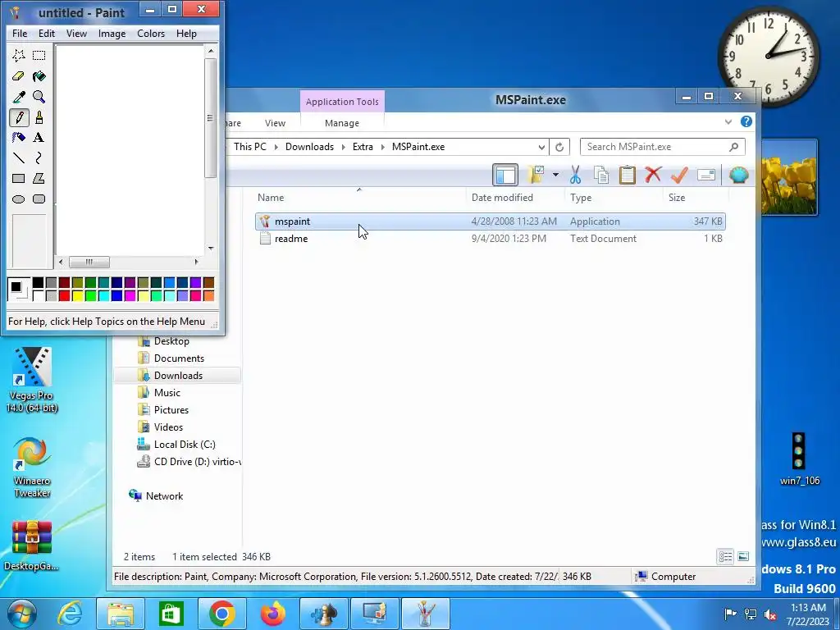
Task: Click the Cut scissors icon in Explorer toolbar
Action: 575,175
